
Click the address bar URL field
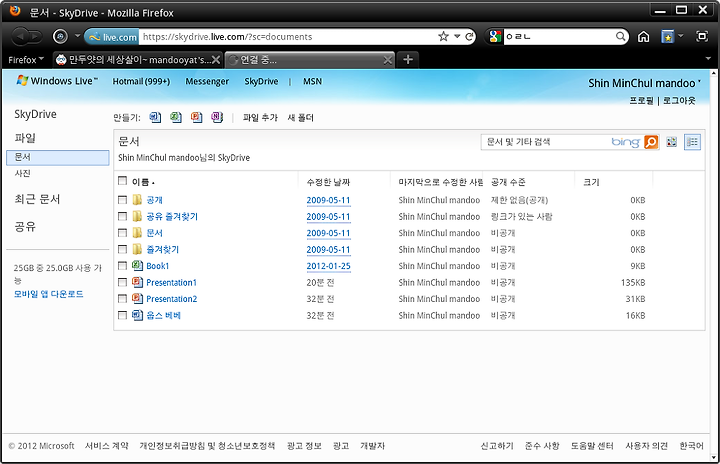[x=287, y=37]
